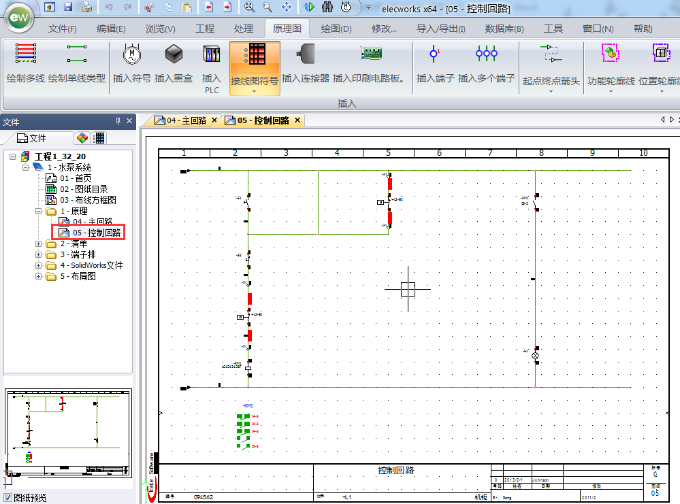Toggle the 图纸预览 checkbox
Viewport: 680px width, 504px height.
[x=8, y=497]
